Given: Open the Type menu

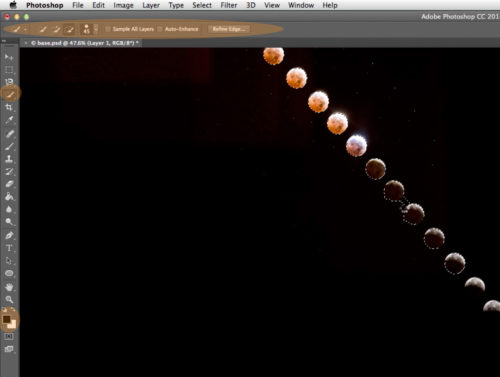Looking at the screenshot, I should coord(176,5).
